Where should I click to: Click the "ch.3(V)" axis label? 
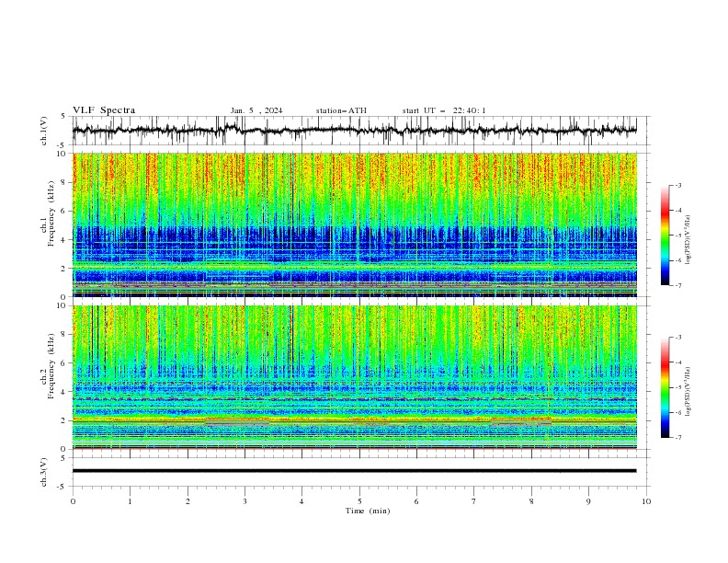(44, 472)
